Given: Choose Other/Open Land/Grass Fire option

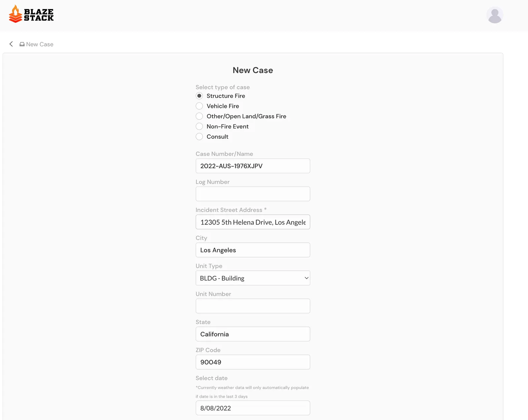Looking at the screenshot, I should point(199,116).
